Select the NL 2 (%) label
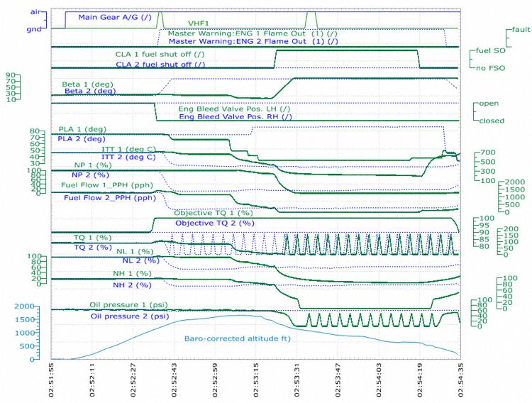This screenshot has width=532, height=403. [x=141, y=261]
